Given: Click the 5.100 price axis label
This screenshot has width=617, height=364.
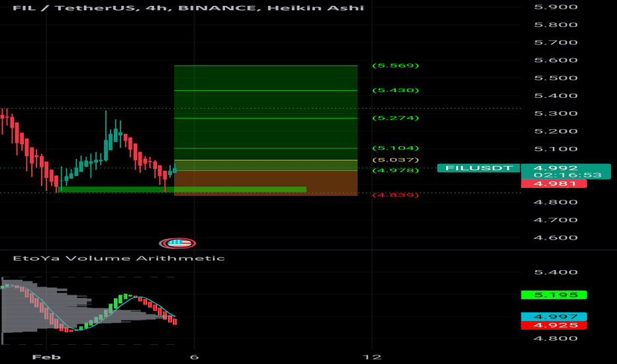Looking at the screenshot, I should tap(555, 149).
